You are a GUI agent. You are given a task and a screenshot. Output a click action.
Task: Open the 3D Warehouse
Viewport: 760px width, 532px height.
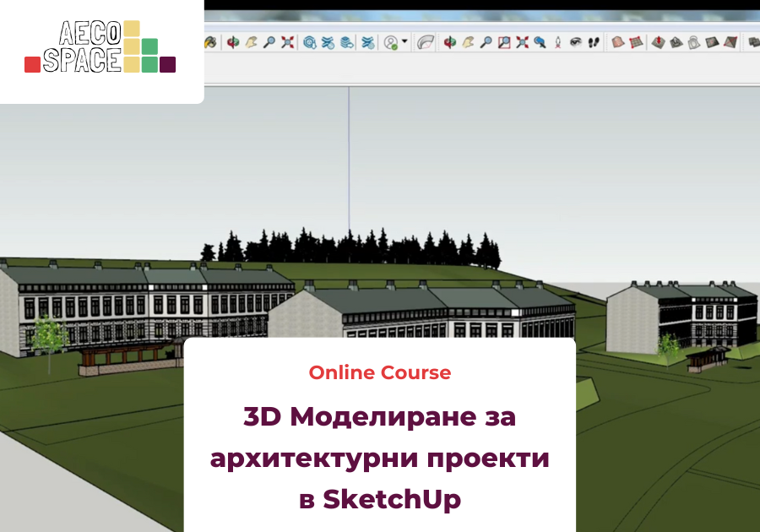click(x=309, y=41)
